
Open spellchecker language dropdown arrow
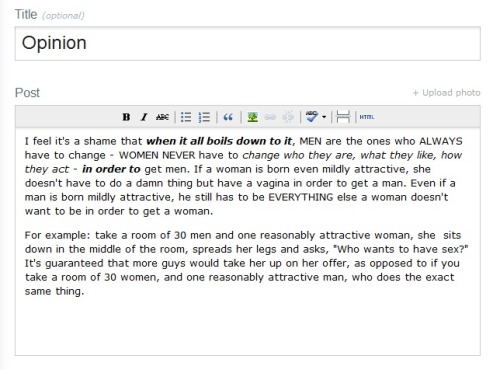click(x=324, y=117)
